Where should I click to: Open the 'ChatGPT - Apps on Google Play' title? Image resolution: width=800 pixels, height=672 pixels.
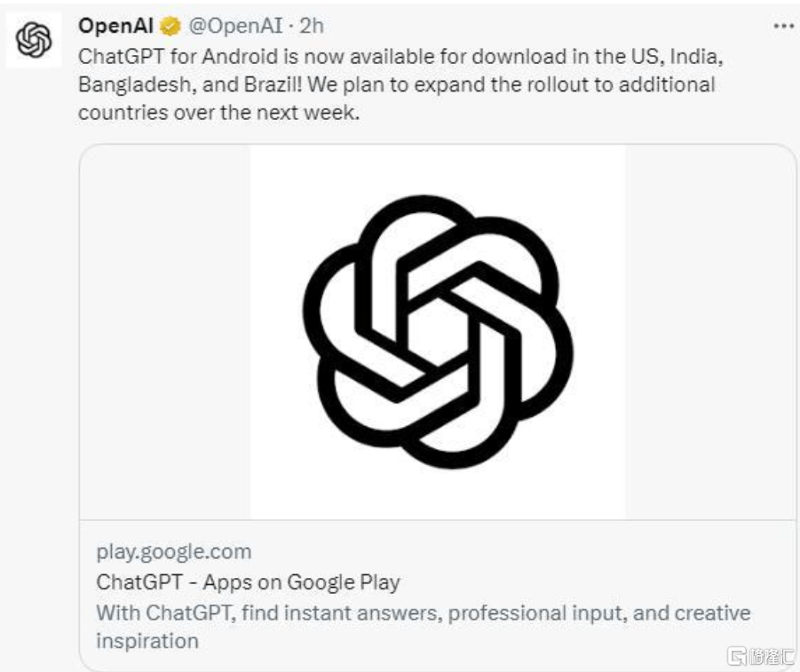[x=248, y=582]
